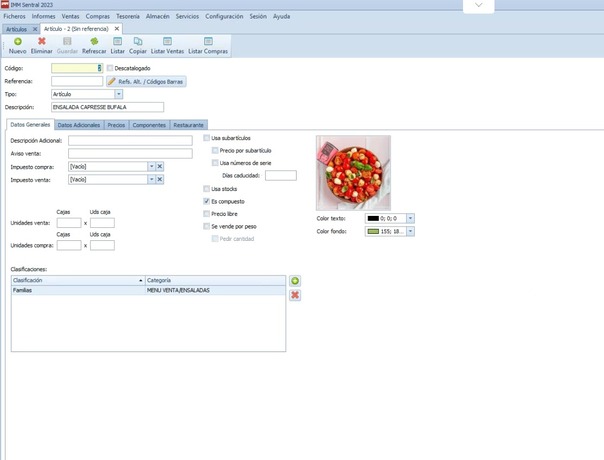Click Refs. Alt. / Códigos Barras button
The width and height of the screenshot is (604, 460).
pos(146,81)
